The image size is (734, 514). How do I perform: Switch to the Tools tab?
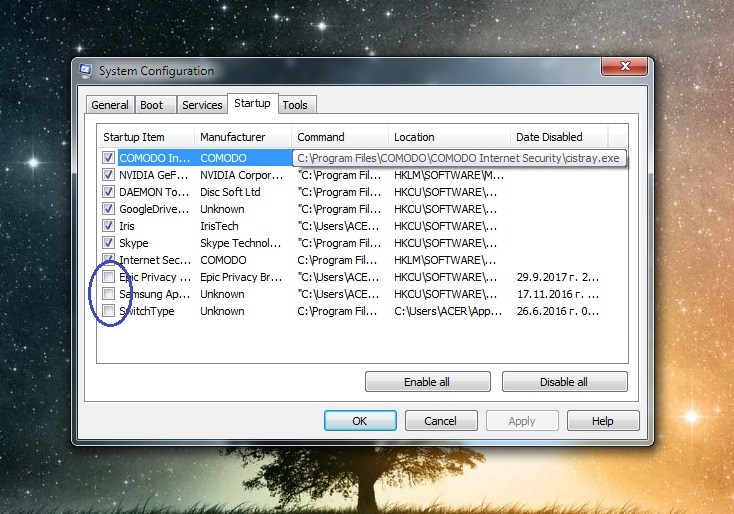point(295,105)
